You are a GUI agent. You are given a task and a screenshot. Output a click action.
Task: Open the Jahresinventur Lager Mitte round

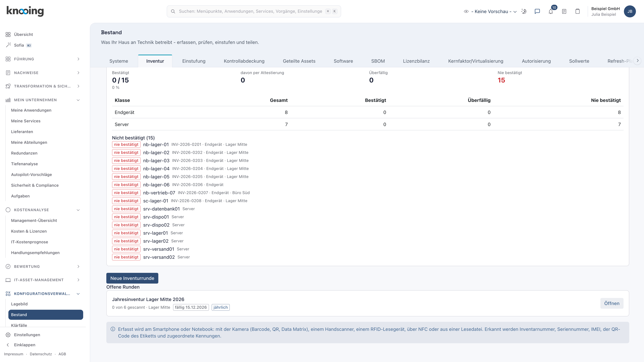[612, 303]
